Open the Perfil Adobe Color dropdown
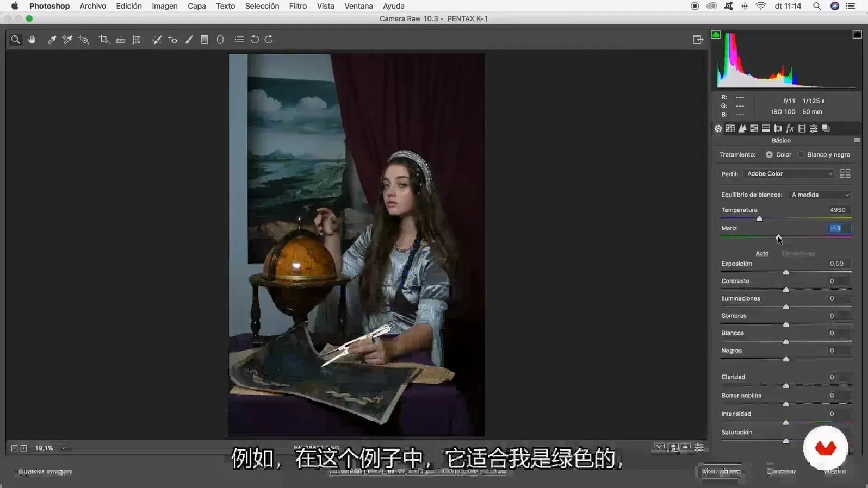 789,174
